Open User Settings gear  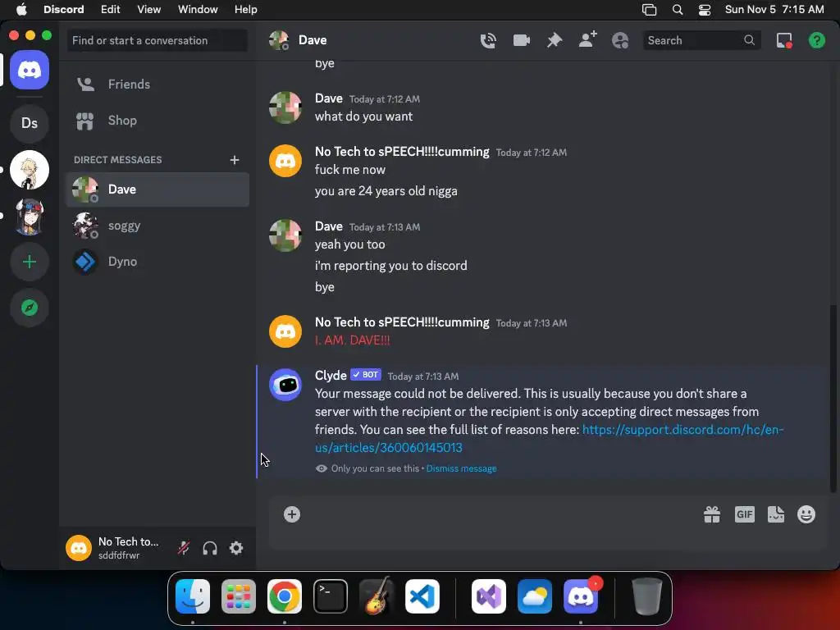[x=236, y=548]
